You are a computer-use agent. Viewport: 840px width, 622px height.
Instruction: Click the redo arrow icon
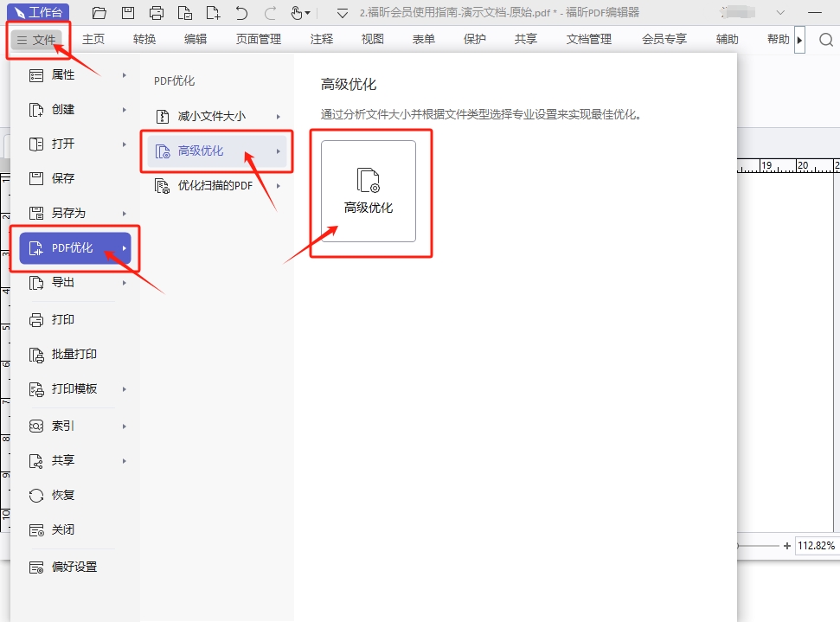(269, 12)
